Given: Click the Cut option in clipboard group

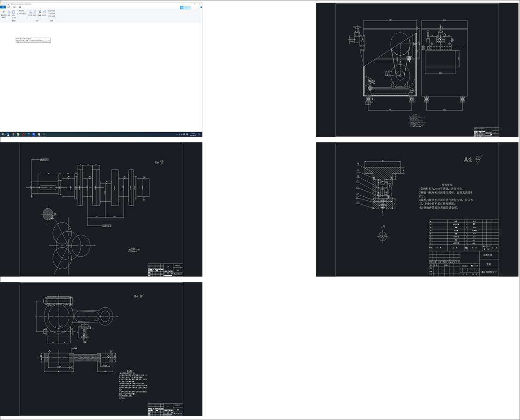Looking at the screenshot, I should click(14, 18).
